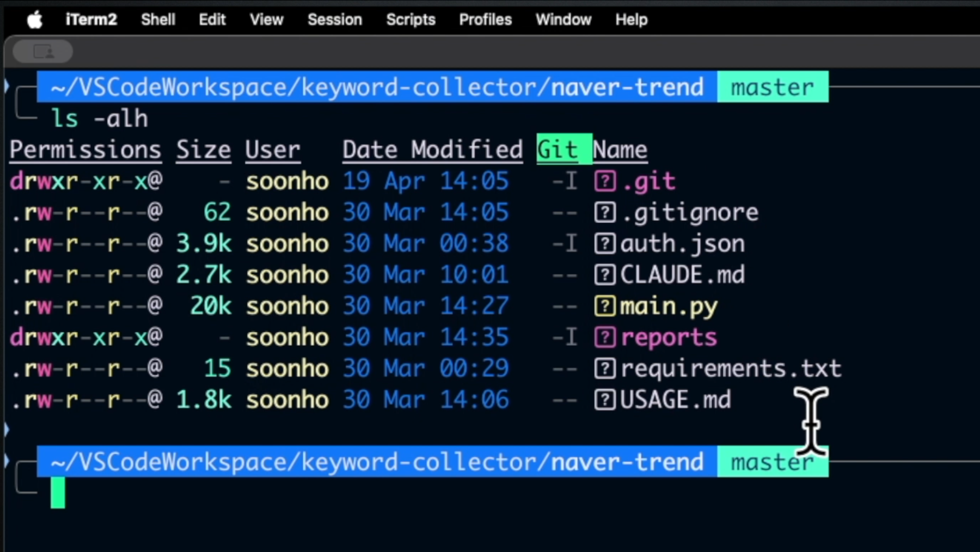The width and height of the screenshot is (980, 552).
Task: Open the Window menu
Action: click(x=563, y=20)
